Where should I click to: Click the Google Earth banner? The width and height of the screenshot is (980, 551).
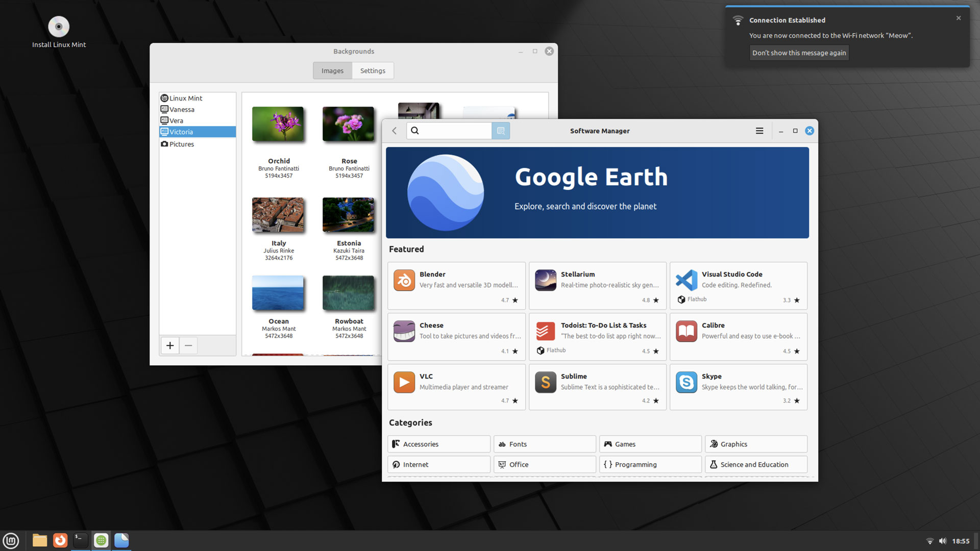coord(597,193)
